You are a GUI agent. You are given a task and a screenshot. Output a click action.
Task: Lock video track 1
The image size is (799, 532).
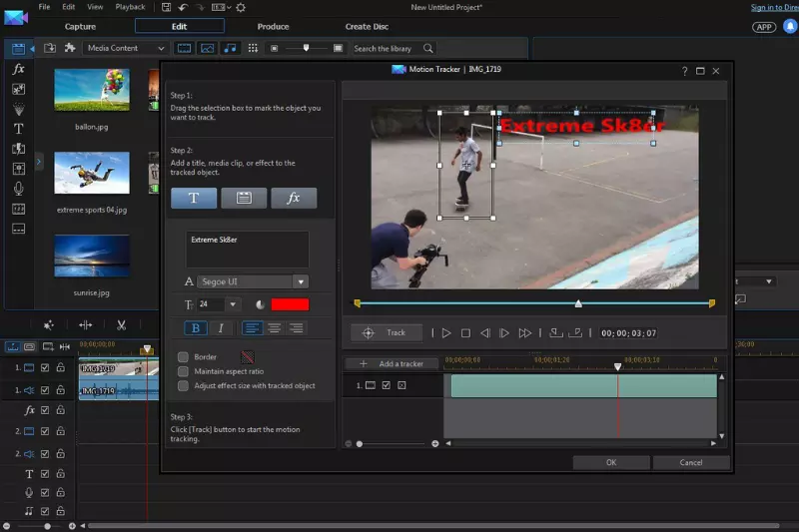click(61, 367)
